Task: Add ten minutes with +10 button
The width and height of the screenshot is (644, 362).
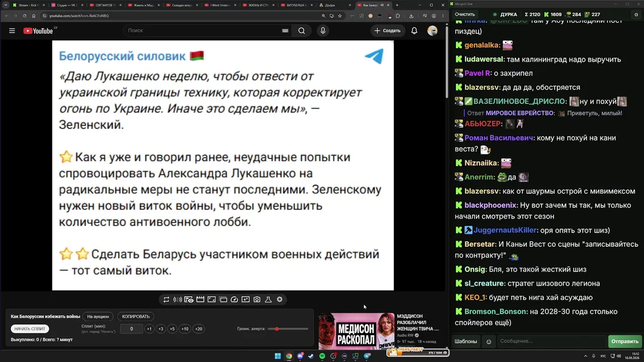Action: click(185, 329)
